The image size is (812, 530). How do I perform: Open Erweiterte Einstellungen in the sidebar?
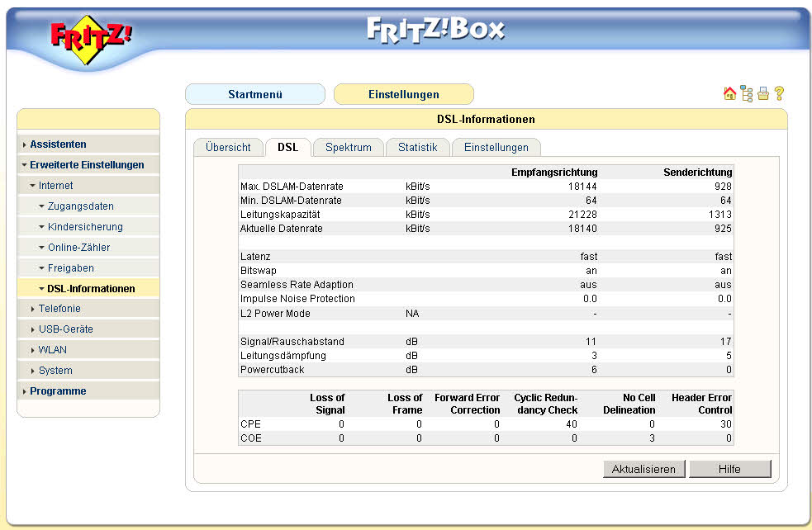pyautogui.click(x=87, y=164)
